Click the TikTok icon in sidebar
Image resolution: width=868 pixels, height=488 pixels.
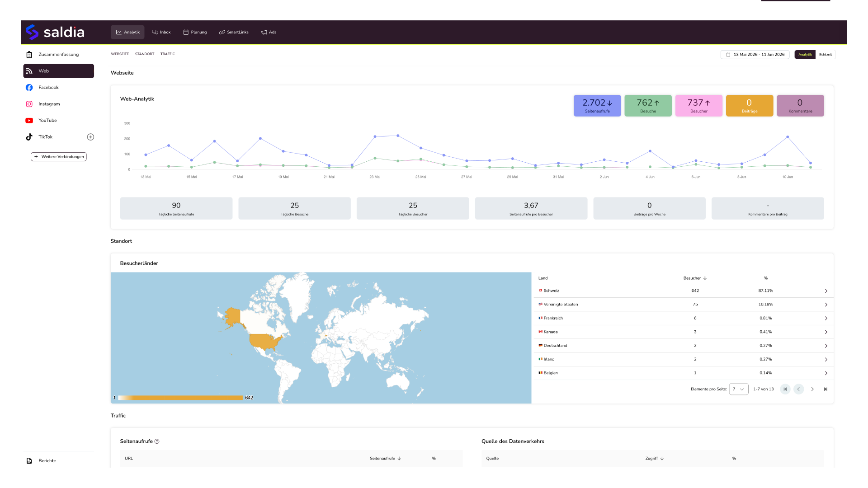pos(29,137)
